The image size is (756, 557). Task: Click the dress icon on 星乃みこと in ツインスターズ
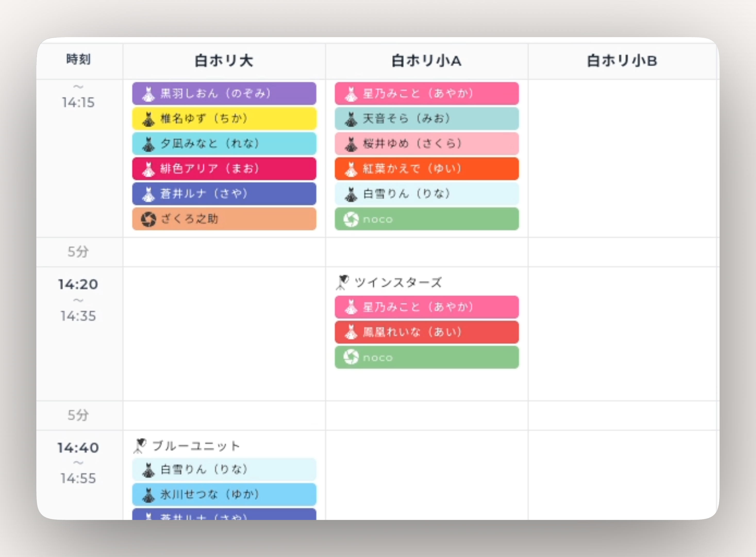352,307
